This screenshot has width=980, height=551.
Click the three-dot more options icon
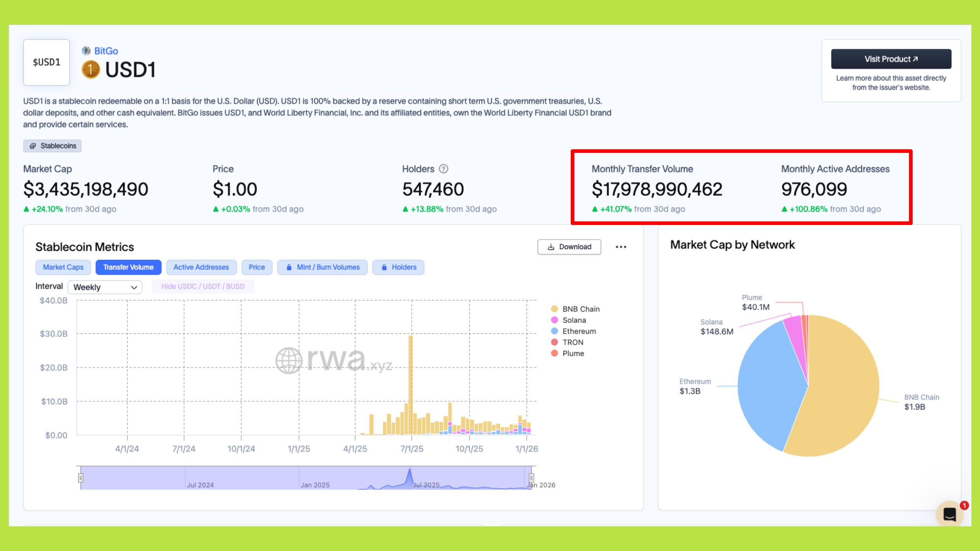(621, 247)
